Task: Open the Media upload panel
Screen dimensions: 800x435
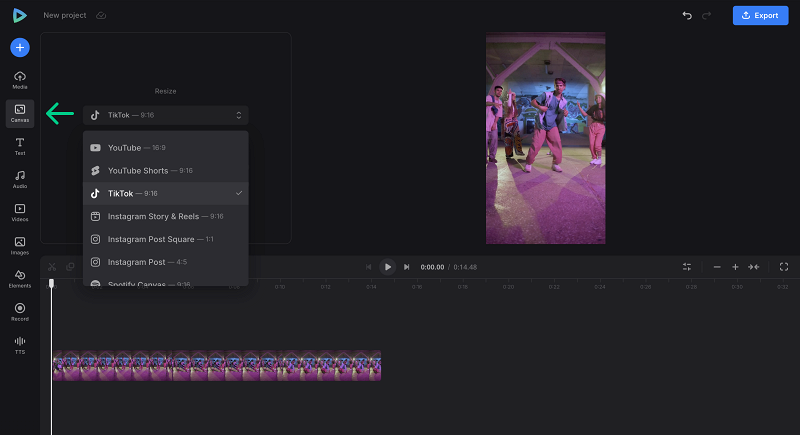Action: [20, 80]
